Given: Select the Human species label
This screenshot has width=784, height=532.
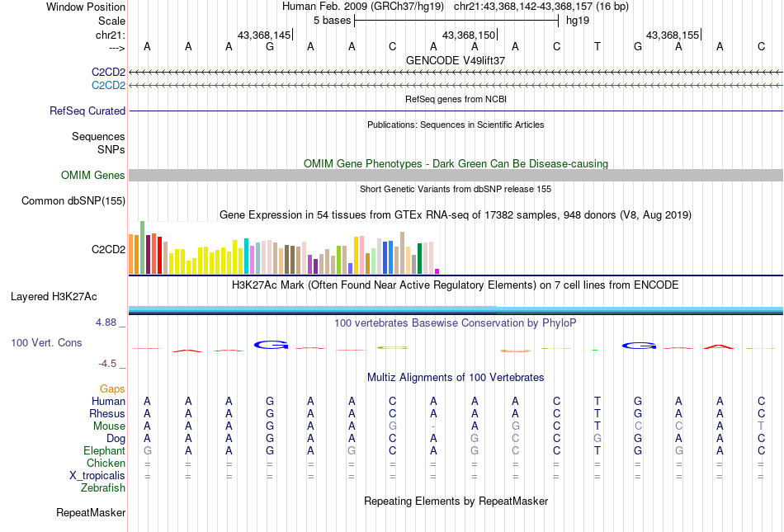Looking at the screenshot, I should point(108,401).
